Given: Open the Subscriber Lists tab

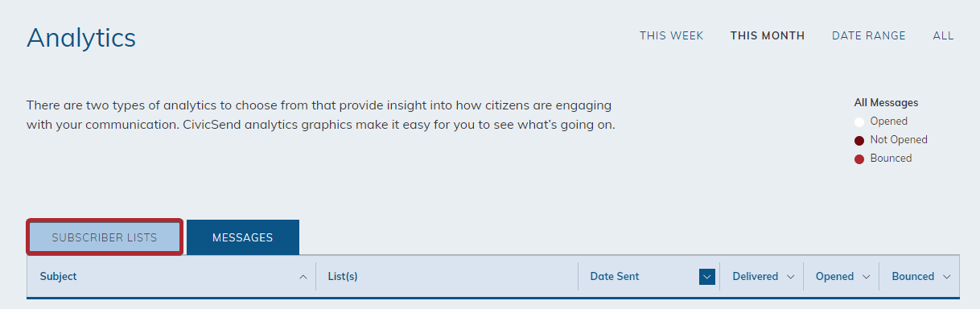Looking at the screenshot, I should pos(105,237).
